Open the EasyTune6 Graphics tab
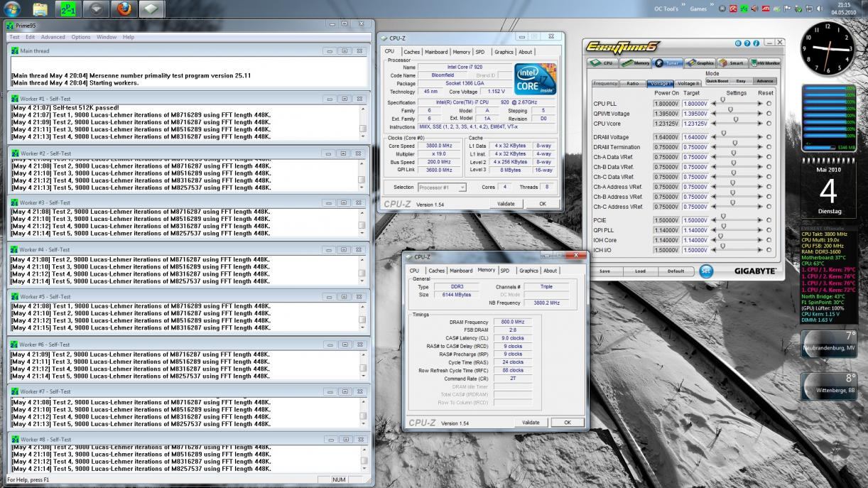 pyautogui.click(x=700, y=63)
